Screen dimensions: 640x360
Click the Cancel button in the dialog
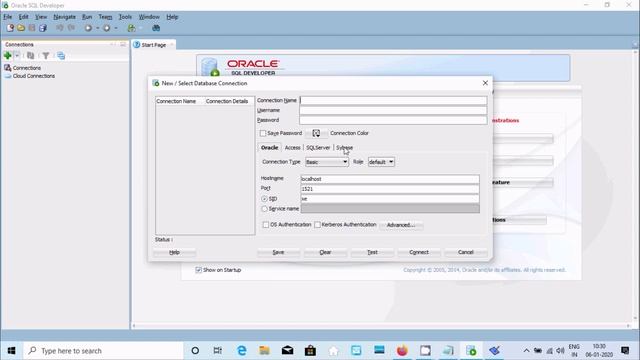click(x=466, y=252)
